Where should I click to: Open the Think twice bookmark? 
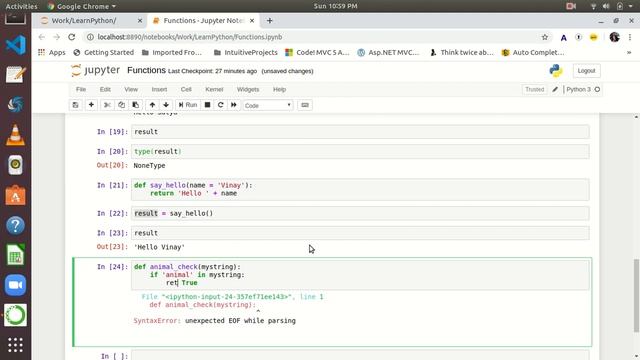click(x=462, y=52)
